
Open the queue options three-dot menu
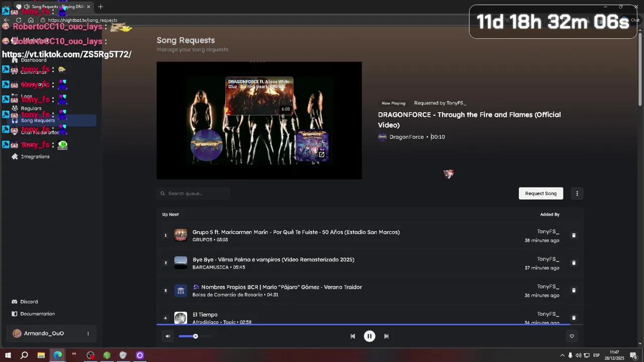coord(577,194)
